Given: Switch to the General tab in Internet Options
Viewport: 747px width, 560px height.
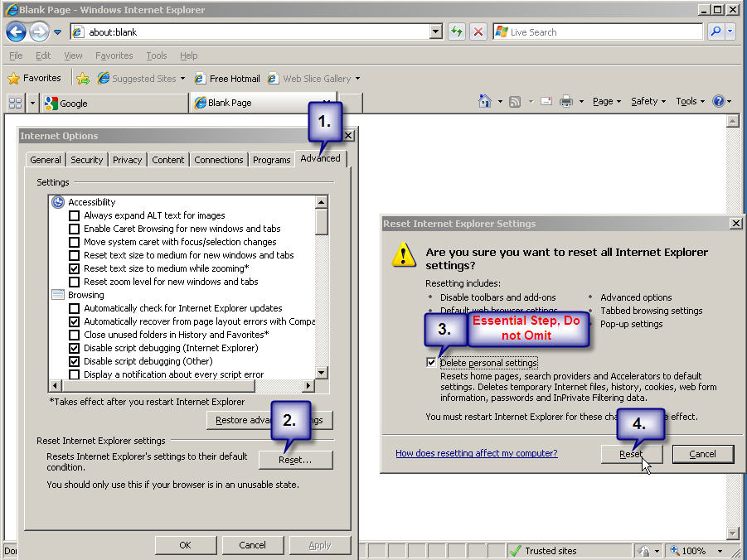Looking at the screenshot, I should 46,160.
